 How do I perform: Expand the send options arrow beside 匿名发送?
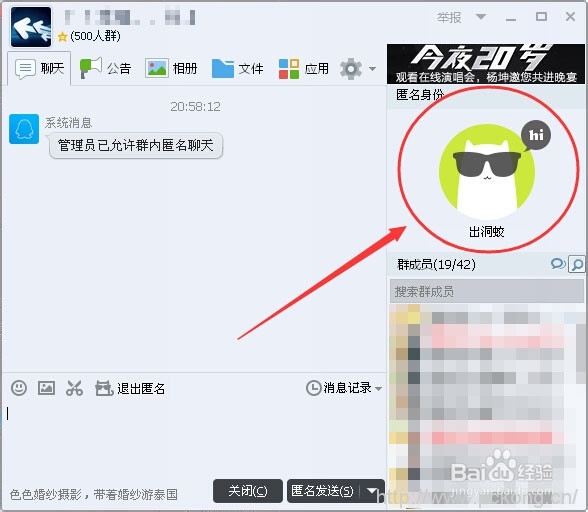[x=372, y=491]
